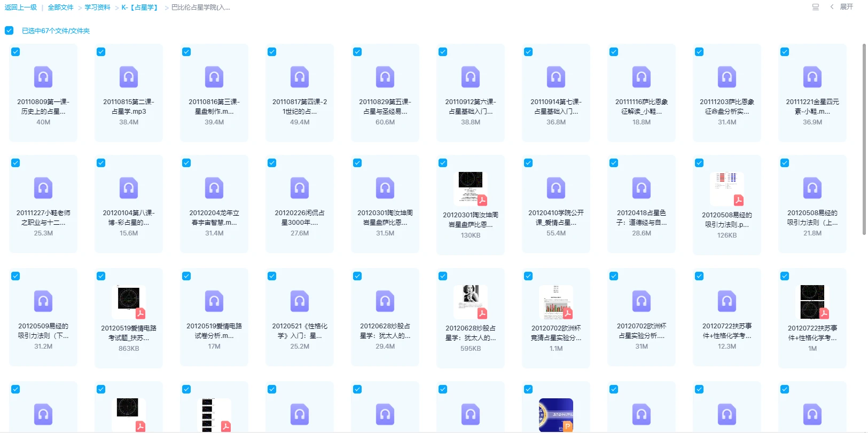Open audio icon for 20120410学院公开课

pos(556,188)
